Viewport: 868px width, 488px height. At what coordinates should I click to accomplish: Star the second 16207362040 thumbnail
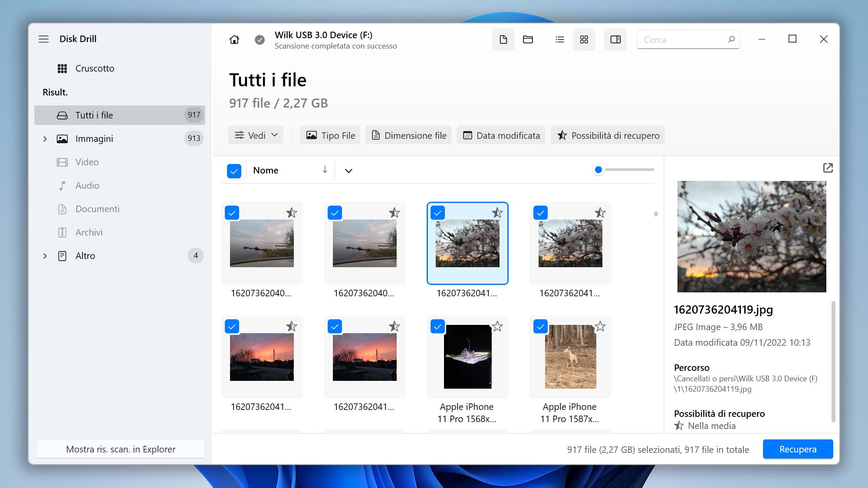(395, 213)
